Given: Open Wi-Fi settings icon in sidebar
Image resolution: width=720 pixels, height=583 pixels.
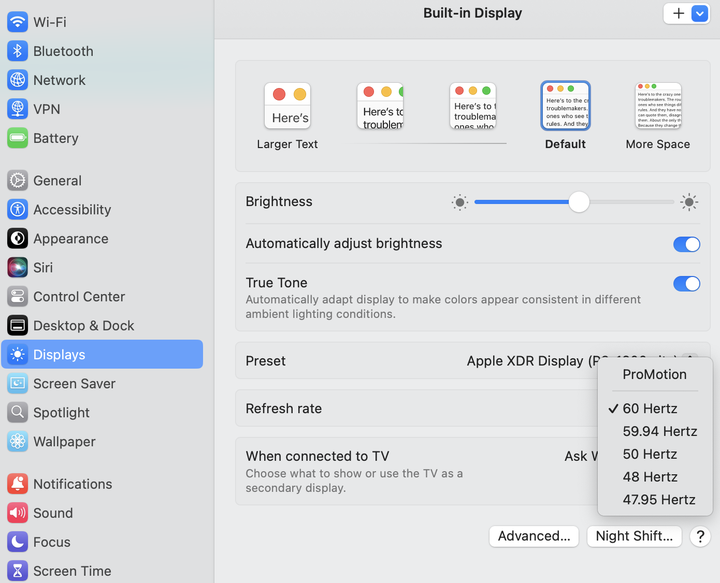Looking at the screenshot, I should [17, 22].
